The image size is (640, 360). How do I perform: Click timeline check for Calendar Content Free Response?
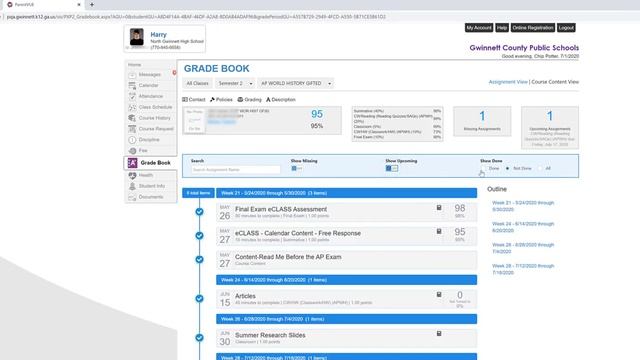click(199, 236)
